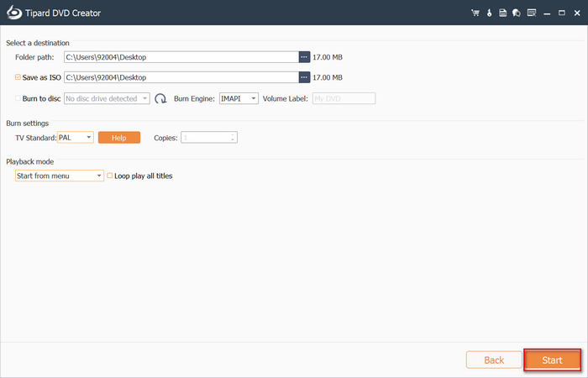Expand the Start from menu dropdown
The height and width of the screenshot is (378, 588).
[60, 176]
